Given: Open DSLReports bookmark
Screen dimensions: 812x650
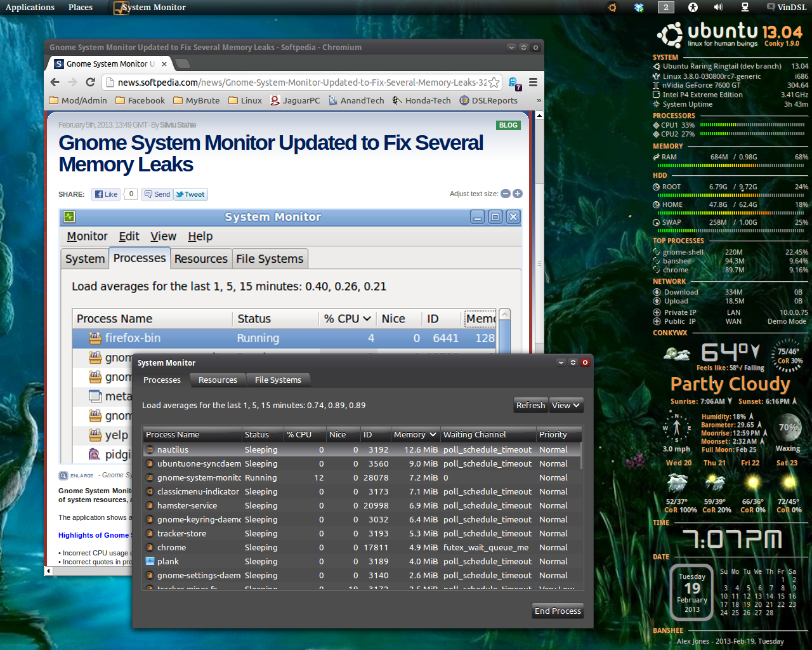Looking at the screenshot, I should click(488, 100).
